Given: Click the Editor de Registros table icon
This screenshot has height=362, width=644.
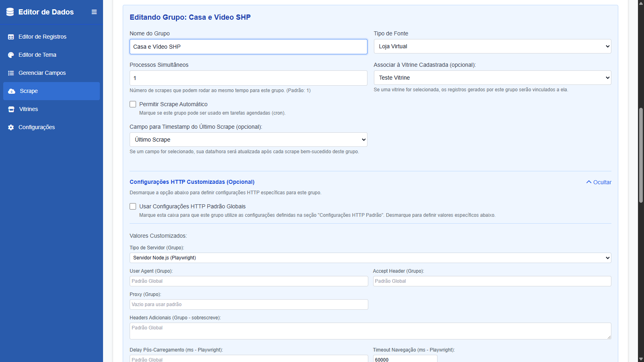Looking at the screenshot, I should [11, 37].
